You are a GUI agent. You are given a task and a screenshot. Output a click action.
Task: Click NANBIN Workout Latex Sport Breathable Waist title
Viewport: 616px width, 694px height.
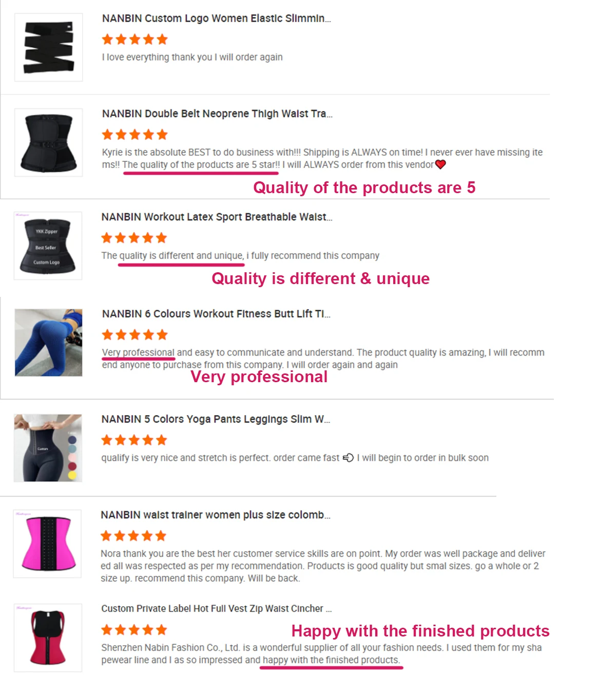pyautogui.click(x=216, y=217)
